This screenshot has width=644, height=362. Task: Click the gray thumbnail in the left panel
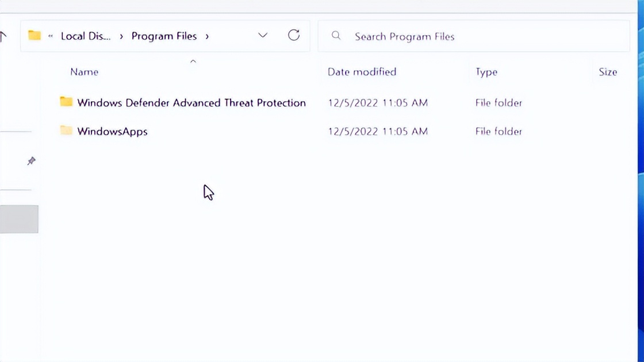[x=19, y=219]
